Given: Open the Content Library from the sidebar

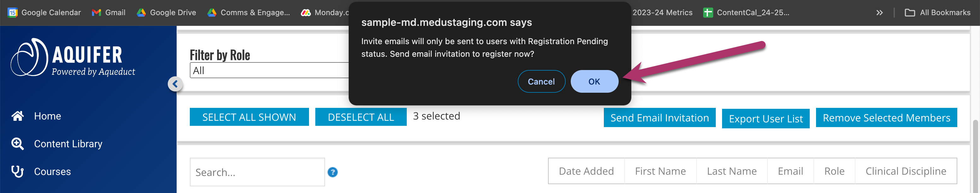Looking at the screenshot, I should click(68, 143).
